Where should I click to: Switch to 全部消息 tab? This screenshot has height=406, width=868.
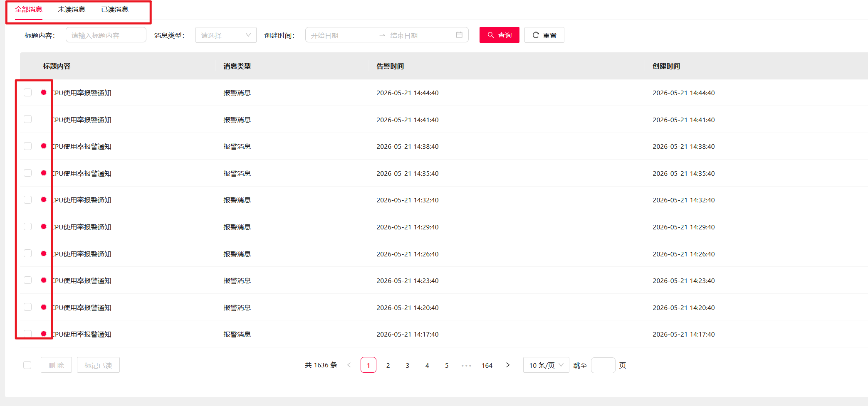tap(29, 9)
